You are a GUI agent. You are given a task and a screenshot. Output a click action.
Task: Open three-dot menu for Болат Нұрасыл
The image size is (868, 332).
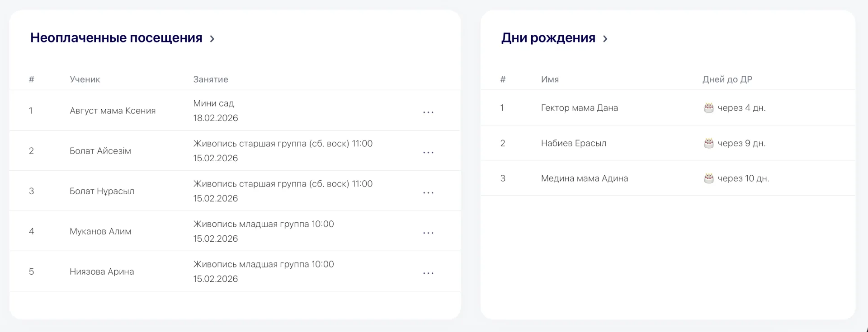428,192
